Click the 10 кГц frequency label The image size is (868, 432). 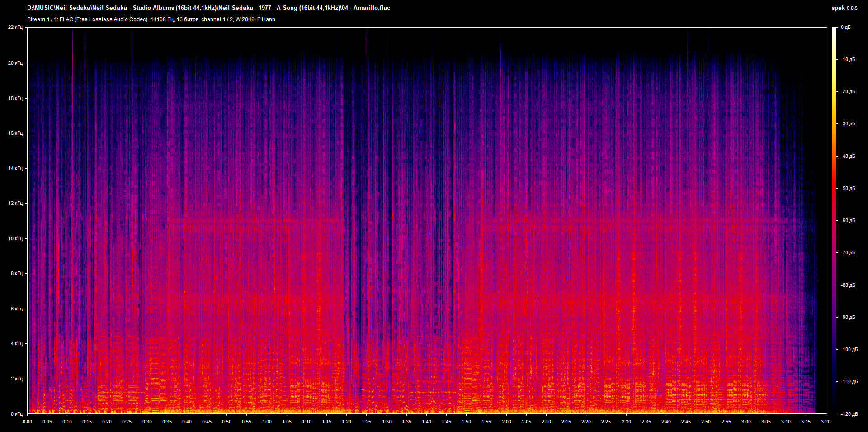[15, 238]
